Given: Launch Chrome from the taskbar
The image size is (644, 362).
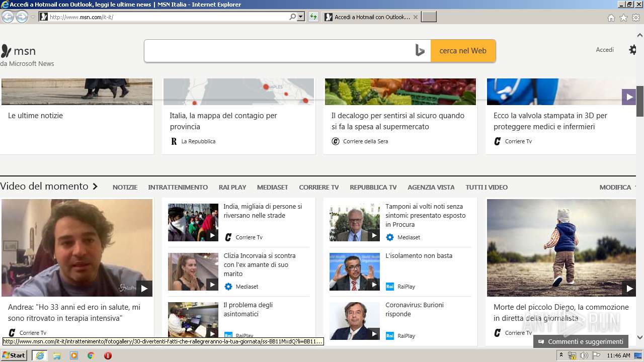Looking at the screenshot, I should (x=91, y=355).
